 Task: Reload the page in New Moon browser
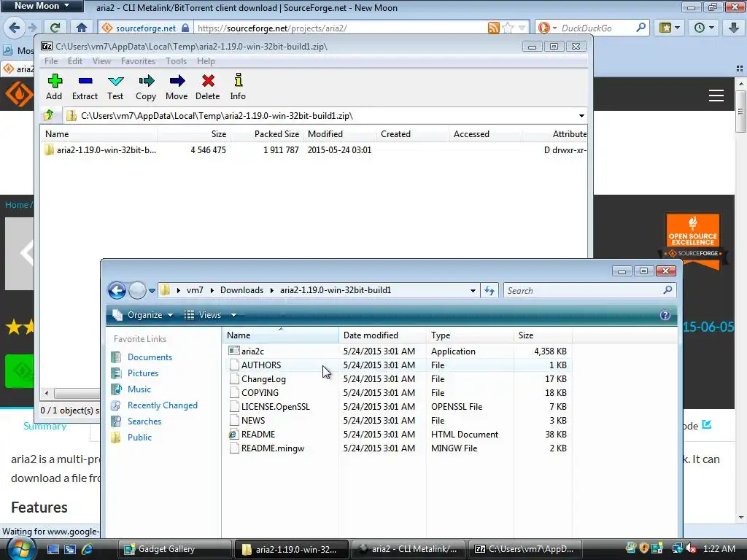[x=55, y=28]
